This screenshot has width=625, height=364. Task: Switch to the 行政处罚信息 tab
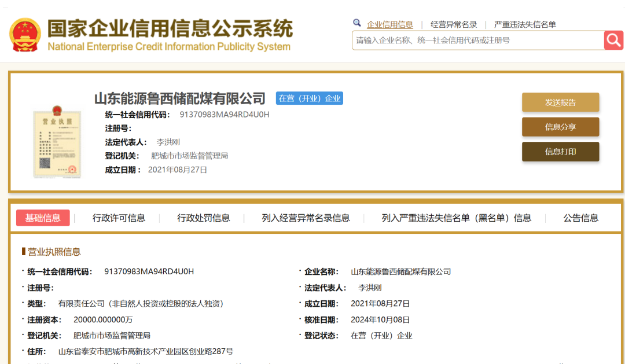tap(203, 218)
